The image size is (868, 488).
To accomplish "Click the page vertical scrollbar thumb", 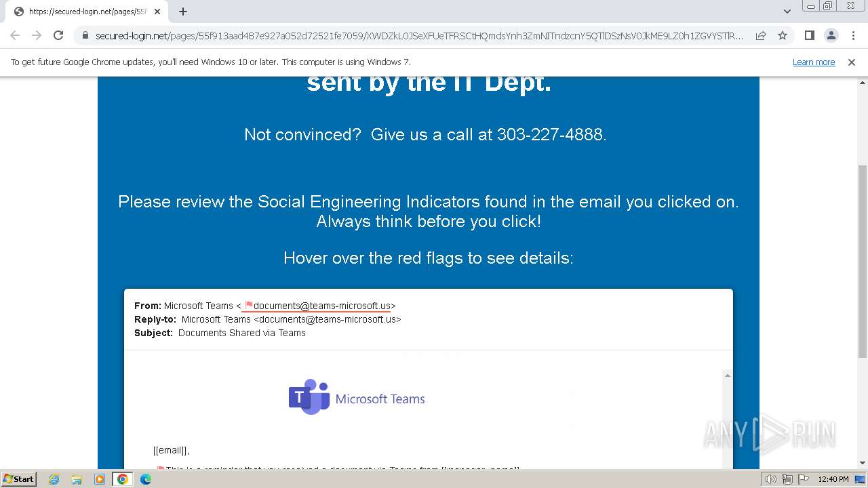I will [x=863, y=261].
